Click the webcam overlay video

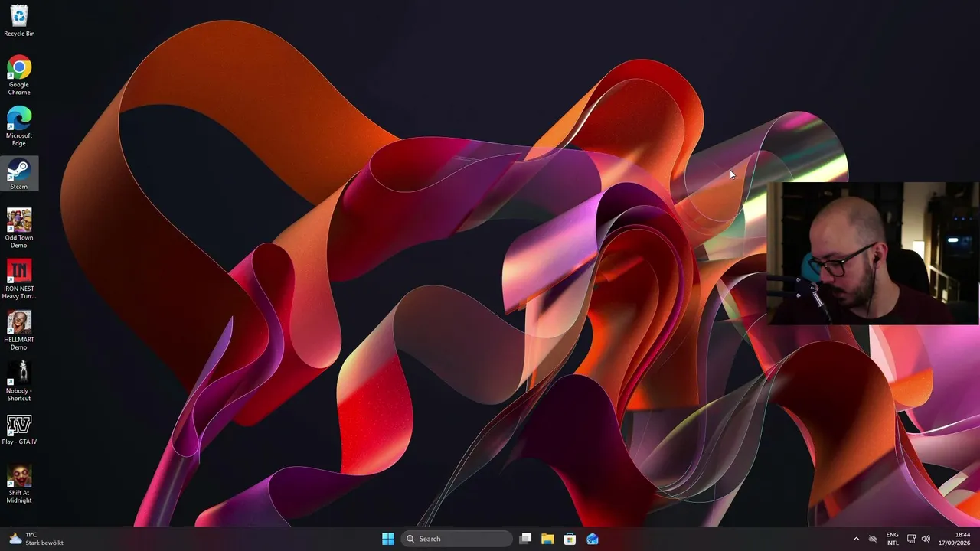pos(873,253)
